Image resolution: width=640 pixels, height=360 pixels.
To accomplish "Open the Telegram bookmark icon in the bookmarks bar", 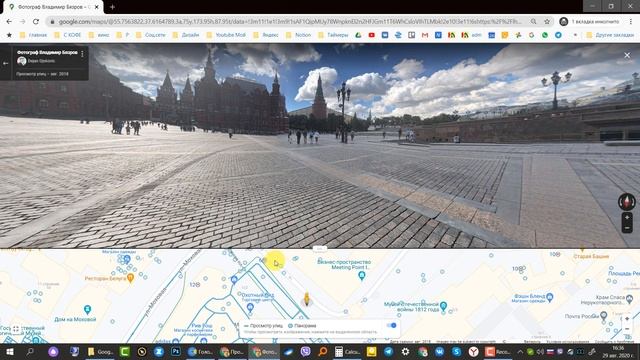I will point(558,35).
